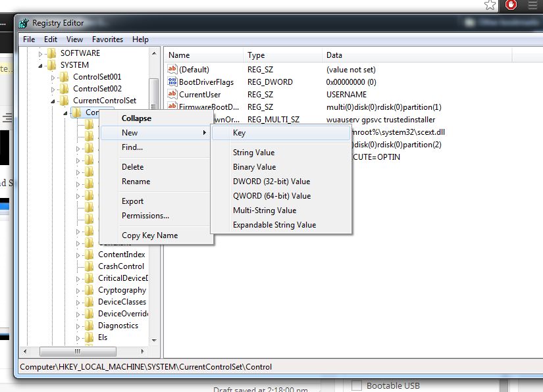Click the CrashControl folder icon
Image resolution: width=543 pixels, height=392 pixels.
tap(89, 266)
